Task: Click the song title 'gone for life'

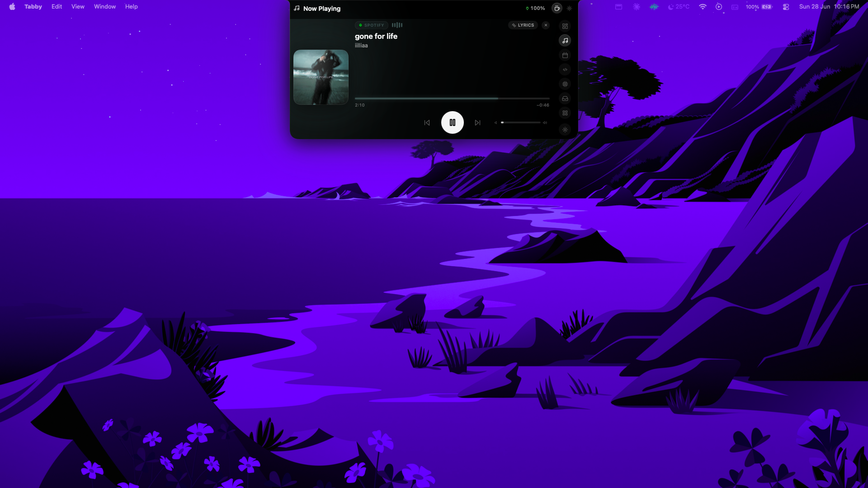Action: click(376, 36)
